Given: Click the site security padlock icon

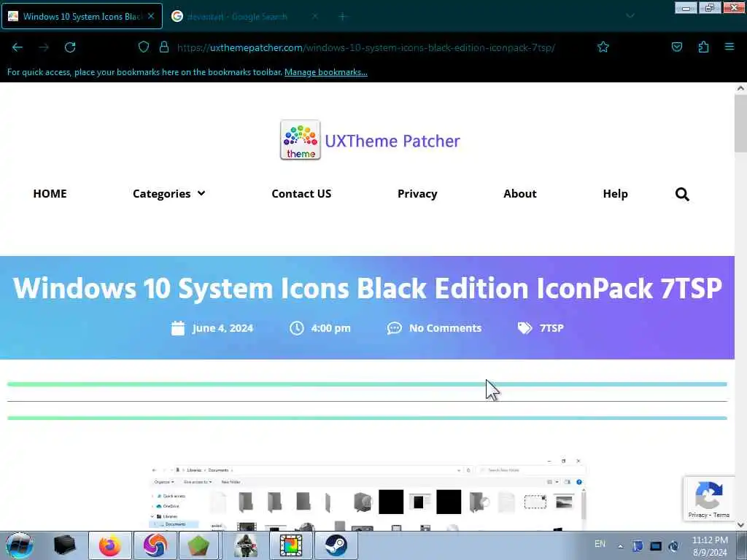Looking at the screenshot, I should [164, 47].
